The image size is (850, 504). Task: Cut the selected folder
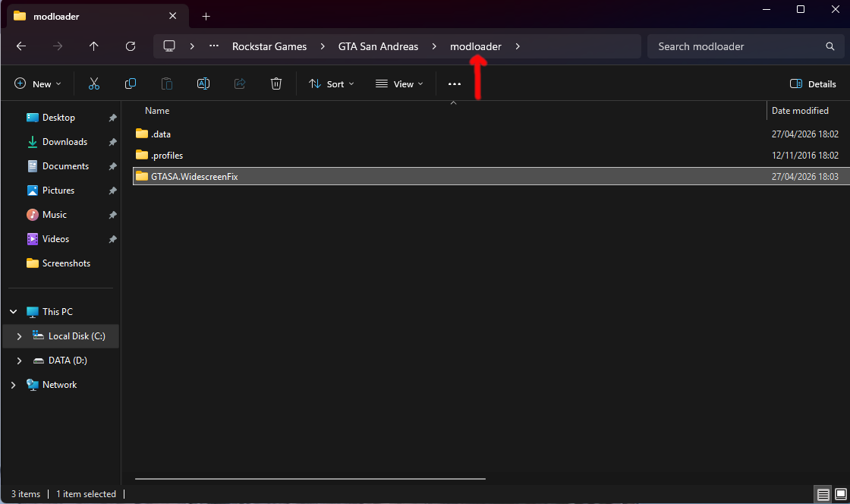click(94, 83)
